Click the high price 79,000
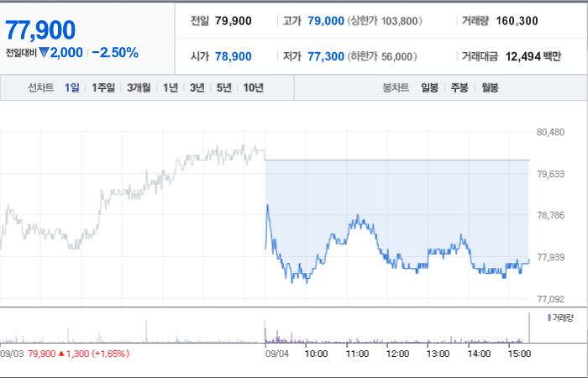This screenshot has width=588, height=378. pyautogui.click(x=326, y=21)
